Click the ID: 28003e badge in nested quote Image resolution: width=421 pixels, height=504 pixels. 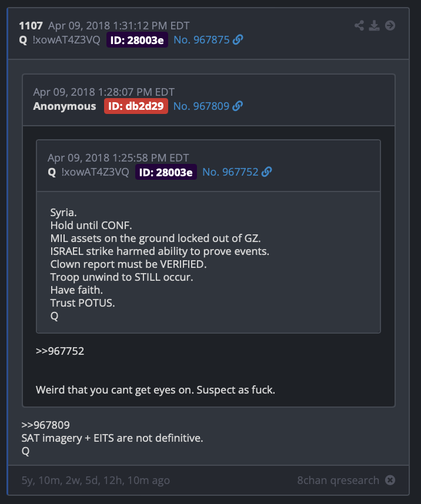[x=166, y=172]
